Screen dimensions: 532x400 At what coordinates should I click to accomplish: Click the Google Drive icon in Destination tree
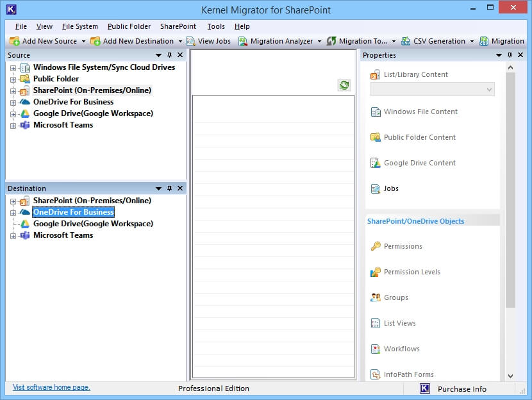[x=25, y=224]
